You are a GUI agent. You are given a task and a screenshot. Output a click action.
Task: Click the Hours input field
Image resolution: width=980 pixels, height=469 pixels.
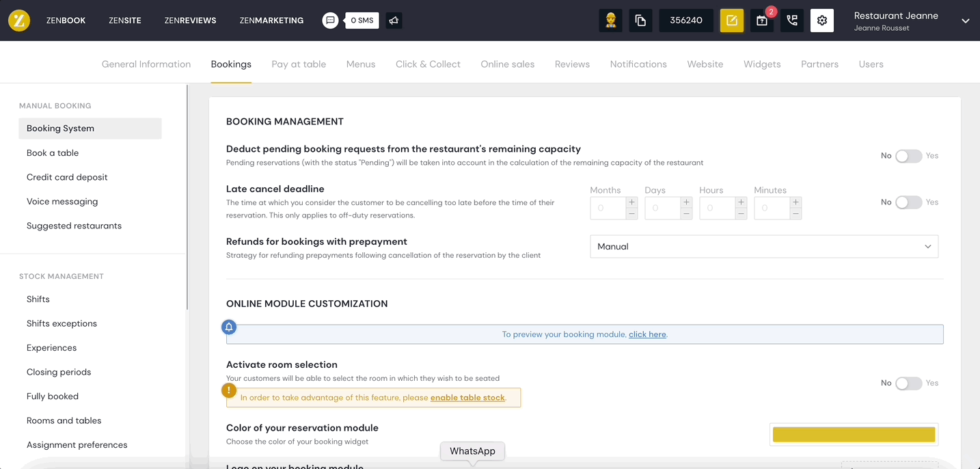718,208
